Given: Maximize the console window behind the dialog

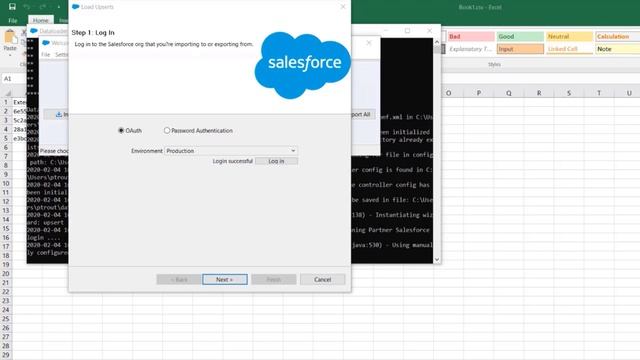Looking at the screenshot, I should (x=407, y=31).
